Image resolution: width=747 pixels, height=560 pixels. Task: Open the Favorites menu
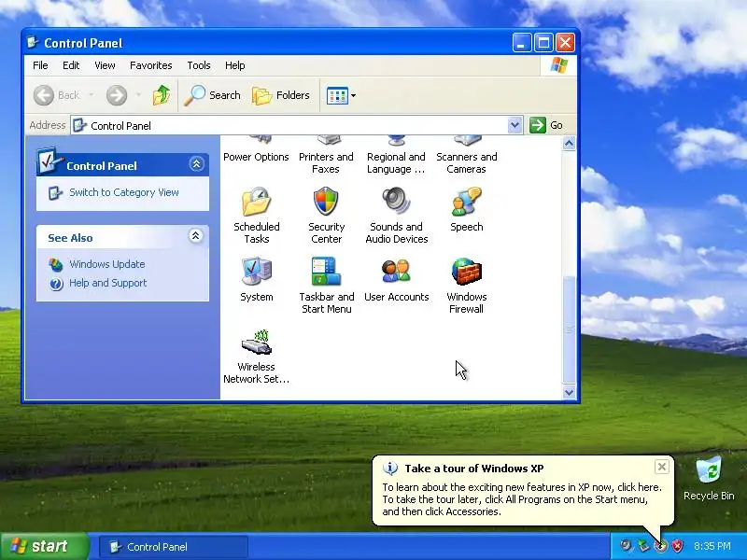[151, 65]
